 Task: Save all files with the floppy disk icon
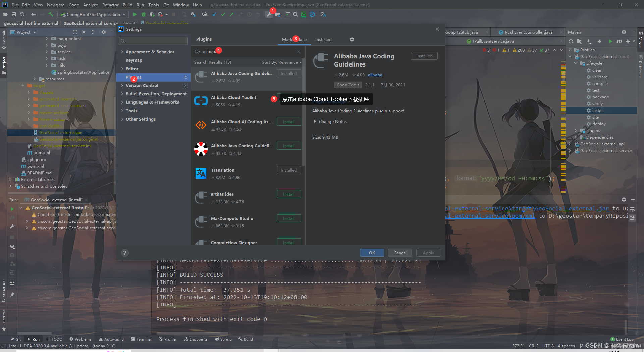14,14
